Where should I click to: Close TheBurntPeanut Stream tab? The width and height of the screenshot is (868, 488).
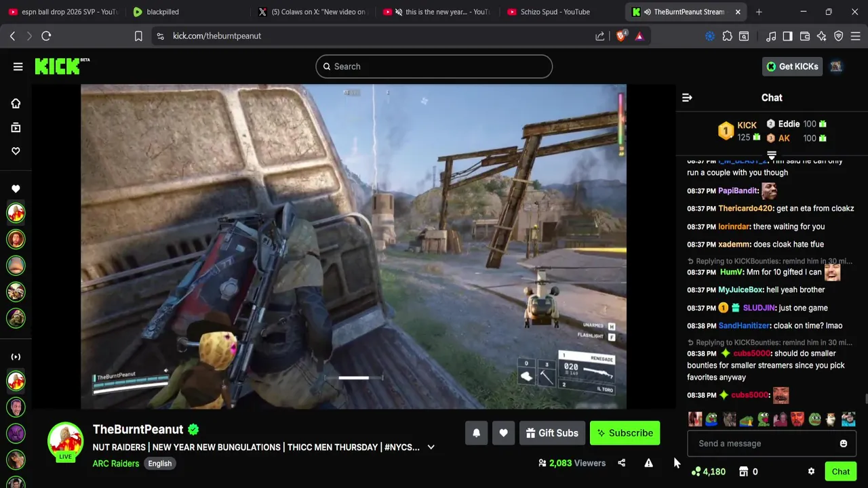[738, 12]
